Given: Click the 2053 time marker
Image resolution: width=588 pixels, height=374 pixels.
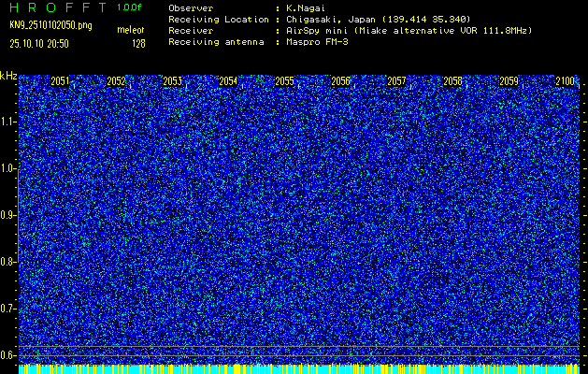Looking at the screenshot, I should coord(172,82).
